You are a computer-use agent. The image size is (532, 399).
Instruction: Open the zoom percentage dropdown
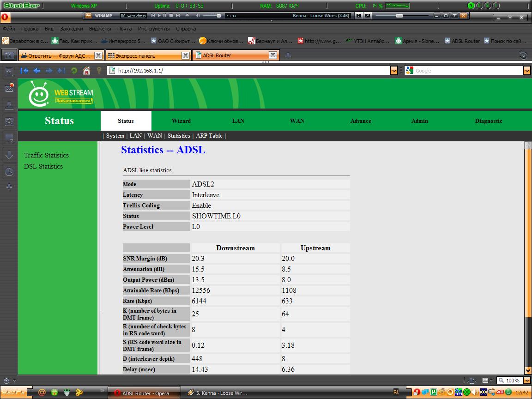(527, 381)
